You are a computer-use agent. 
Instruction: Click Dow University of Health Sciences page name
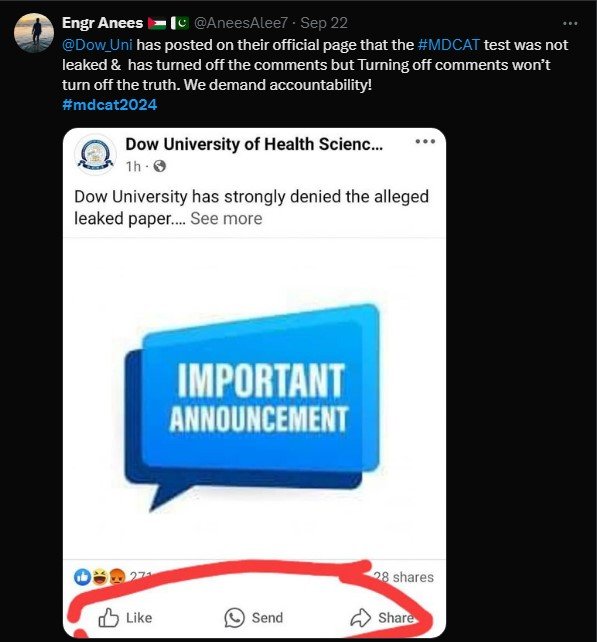[254, 144]
